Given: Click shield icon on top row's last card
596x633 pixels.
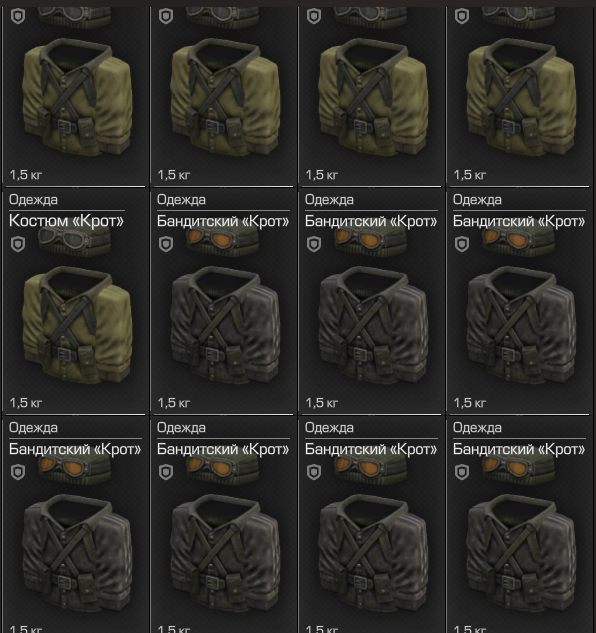Looking at the screenshot, I should pyautogui.click(x=462, y=16).
